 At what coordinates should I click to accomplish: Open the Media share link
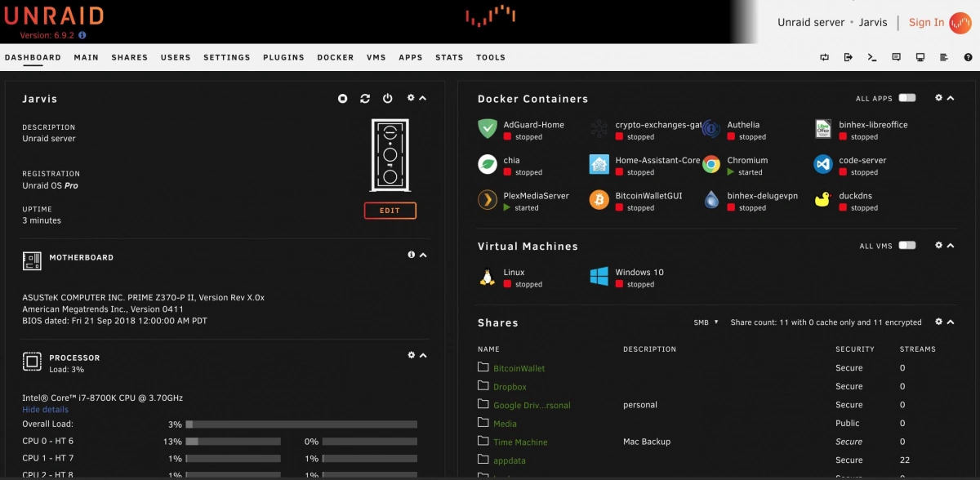tap(505, 424)
